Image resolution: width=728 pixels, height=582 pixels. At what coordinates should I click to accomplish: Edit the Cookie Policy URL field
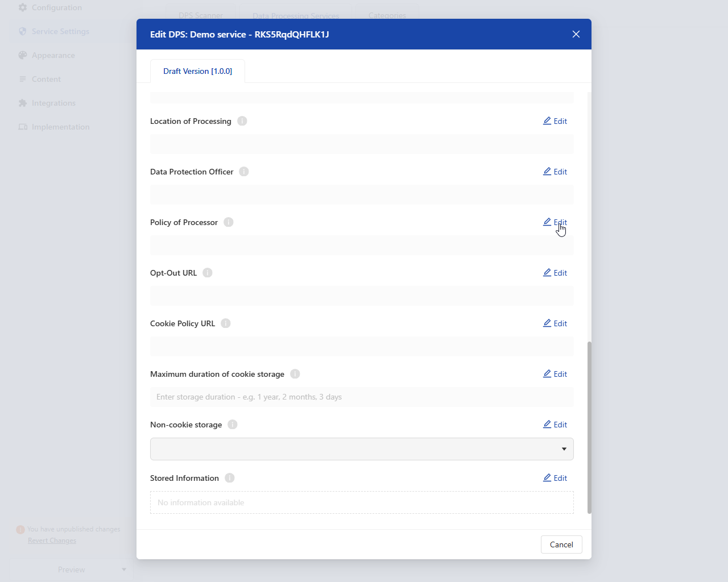pos(555,323)
